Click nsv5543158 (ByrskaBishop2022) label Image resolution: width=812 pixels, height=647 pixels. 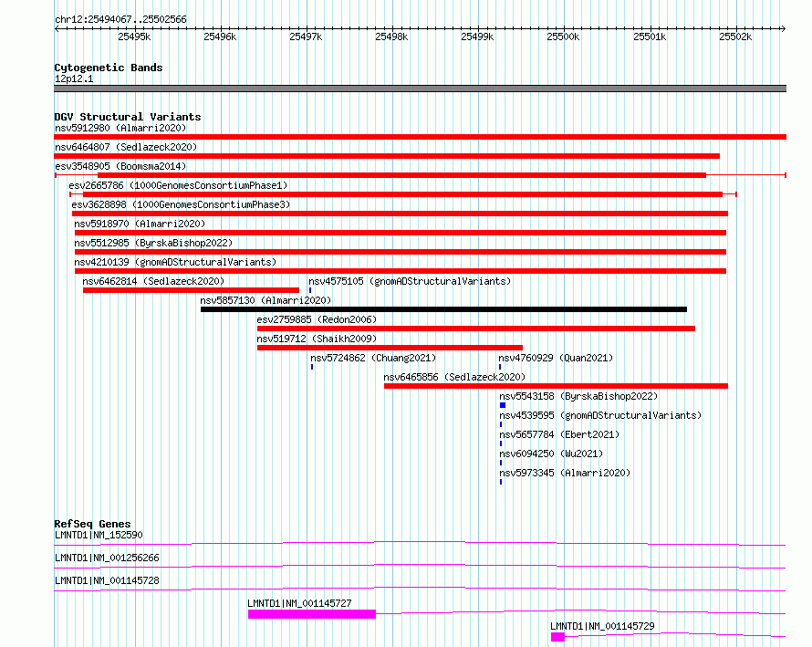pyautogui.click(x=578, y=396)
